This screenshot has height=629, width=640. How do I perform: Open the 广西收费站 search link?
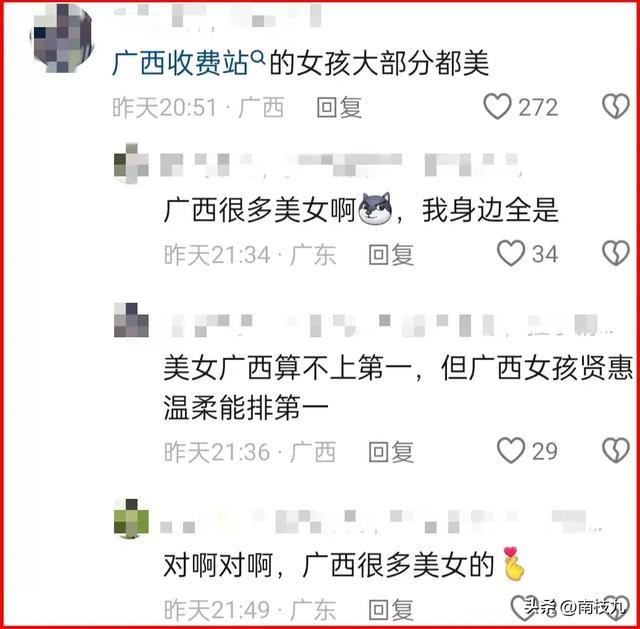180,63
